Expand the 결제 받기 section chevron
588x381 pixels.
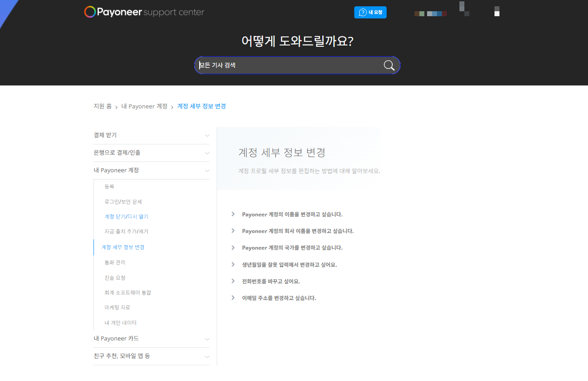tap(207, 135)
